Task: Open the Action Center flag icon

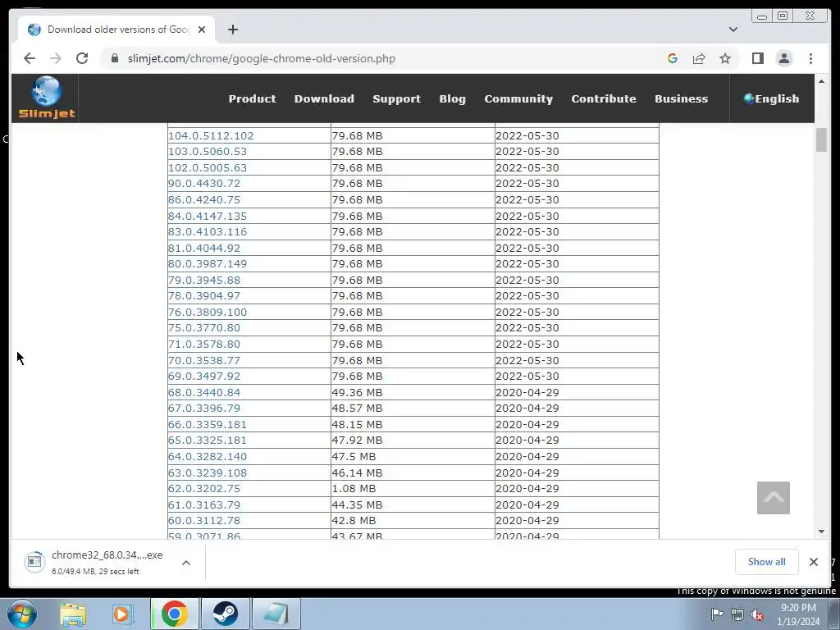Action: (716, 614)
